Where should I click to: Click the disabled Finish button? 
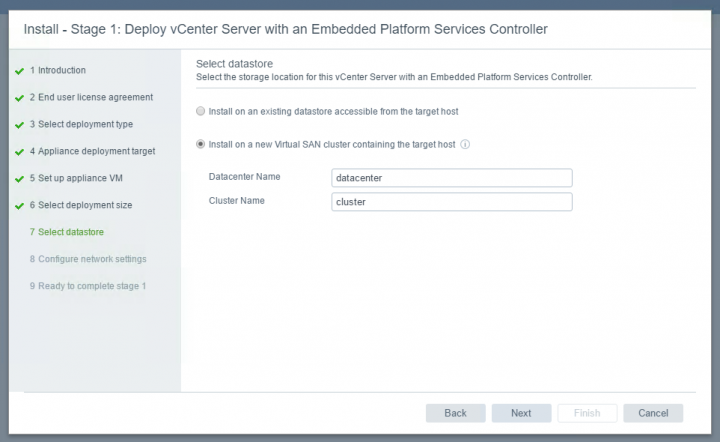click(x=587, y=413)
